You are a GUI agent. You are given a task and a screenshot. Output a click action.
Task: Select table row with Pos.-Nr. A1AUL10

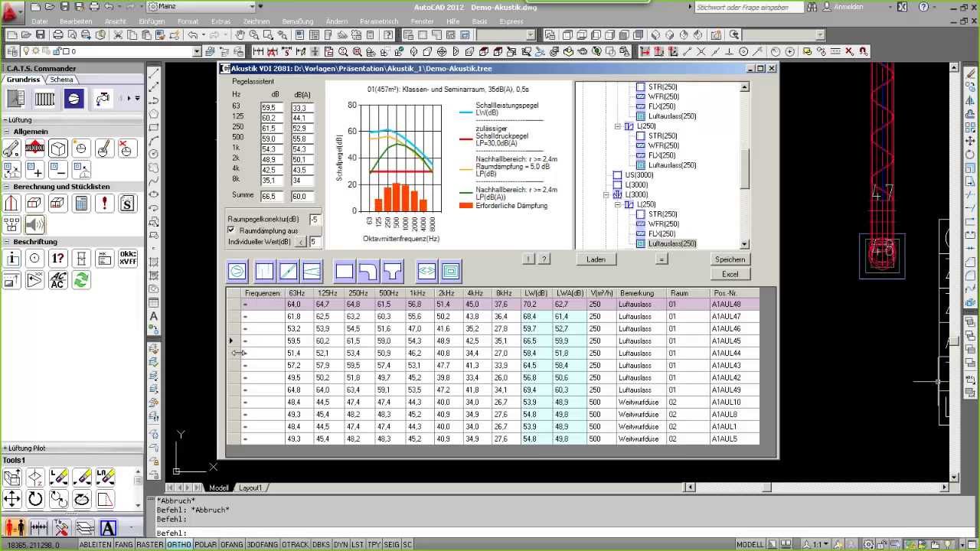pyautogui.click(x=494, y=403)
